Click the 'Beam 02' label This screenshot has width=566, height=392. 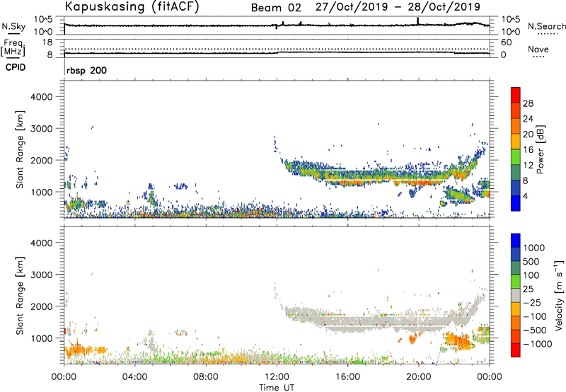tap(276, 8)
